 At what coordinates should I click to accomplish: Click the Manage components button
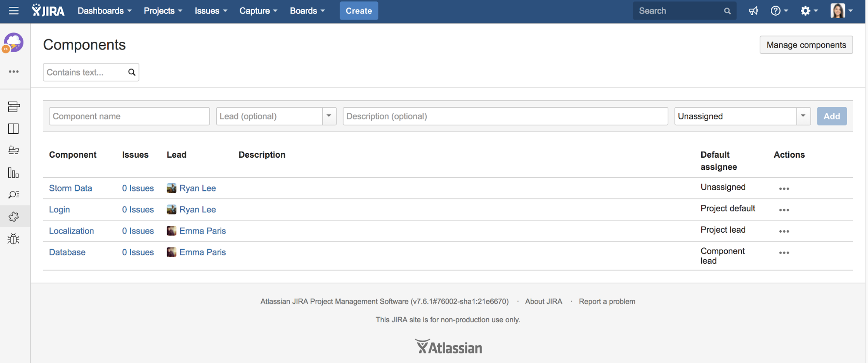pyautogui.click(x=806, y=45)
